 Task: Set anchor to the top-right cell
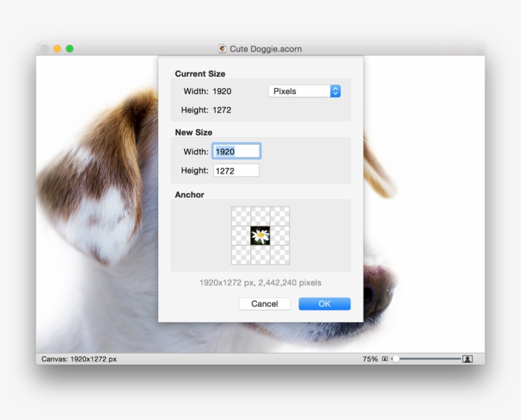click(280, 216)
